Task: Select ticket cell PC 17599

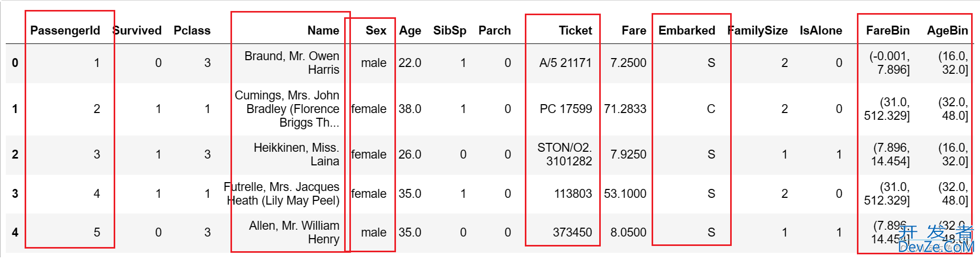Action: 566,109
